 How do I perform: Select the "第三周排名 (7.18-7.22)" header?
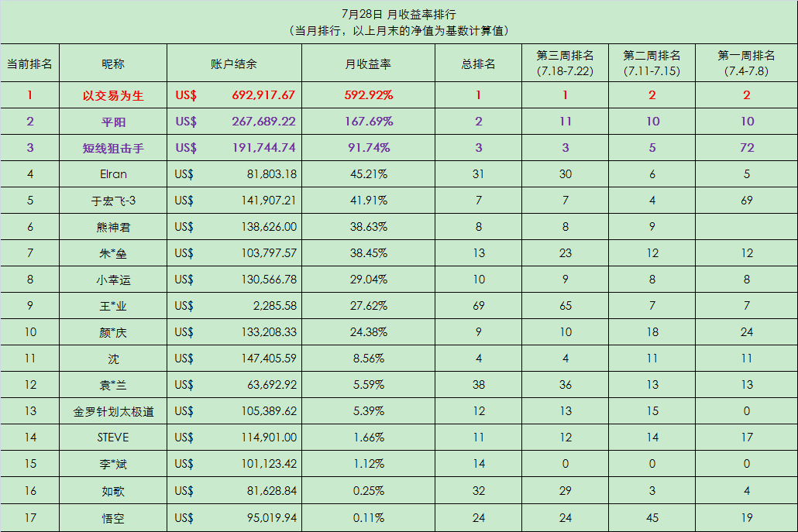(565, 63)
